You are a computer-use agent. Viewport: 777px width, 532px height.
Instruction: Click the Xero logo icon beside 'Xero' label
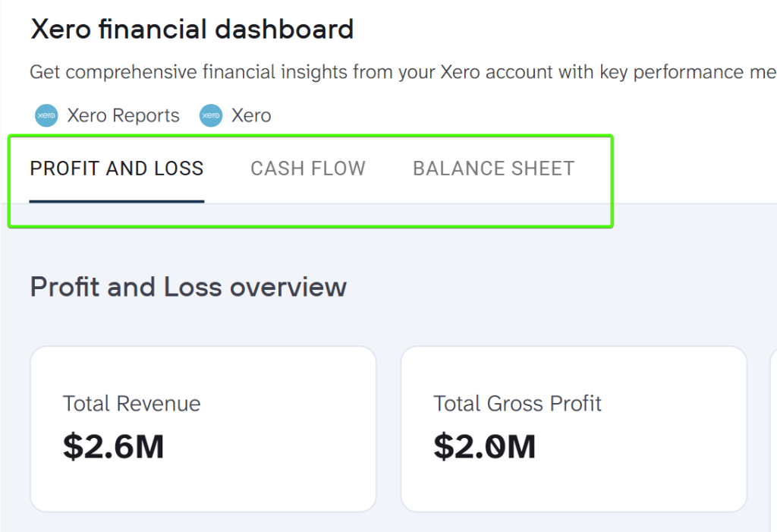point(210,116)
